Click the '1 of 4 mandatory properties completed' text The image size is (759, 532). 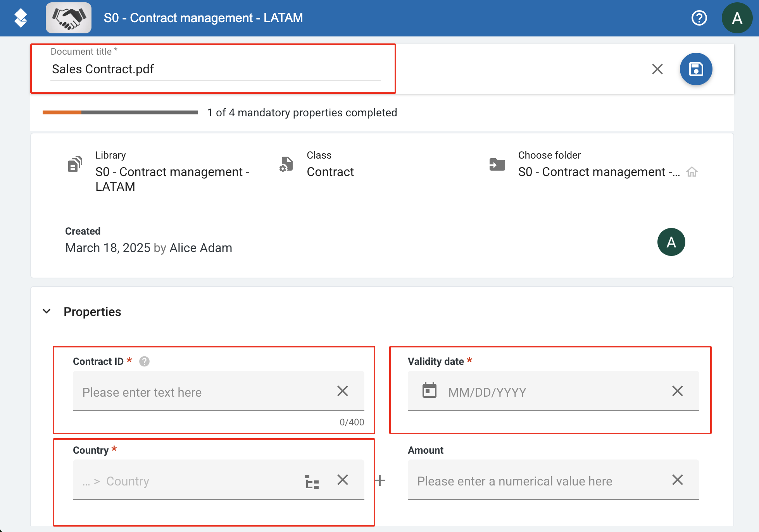(x=302, y=112)
